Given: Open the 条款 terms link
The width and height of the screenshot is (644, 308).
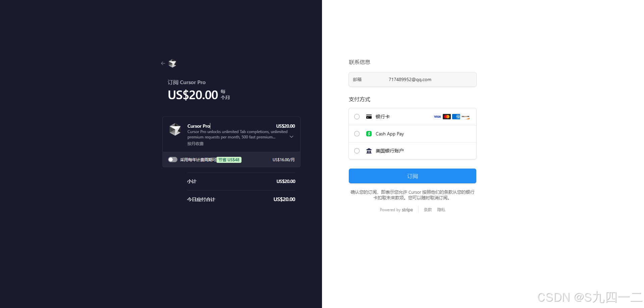Looking at the screenshot, I should point(428,210).
